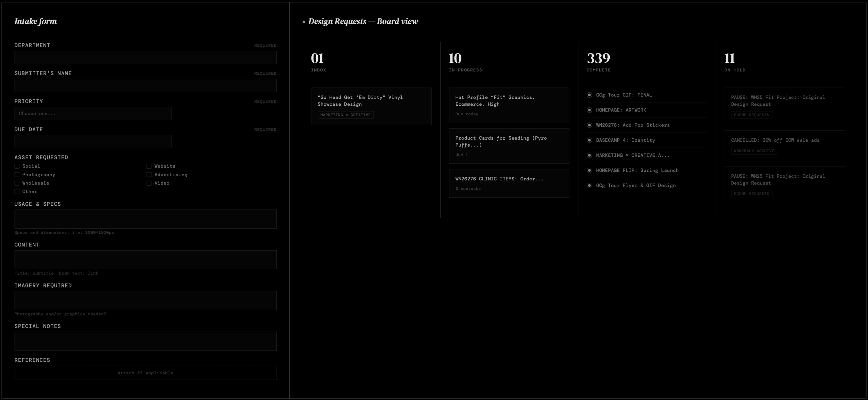Click the WORKBACK ARCHIVE tag
Screen dimensions: 868x400
pos(754,151)
